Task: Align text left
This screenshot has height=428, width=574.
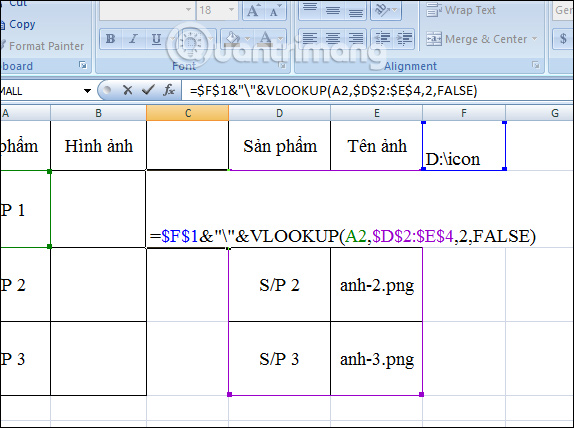Action: point(310,39)
